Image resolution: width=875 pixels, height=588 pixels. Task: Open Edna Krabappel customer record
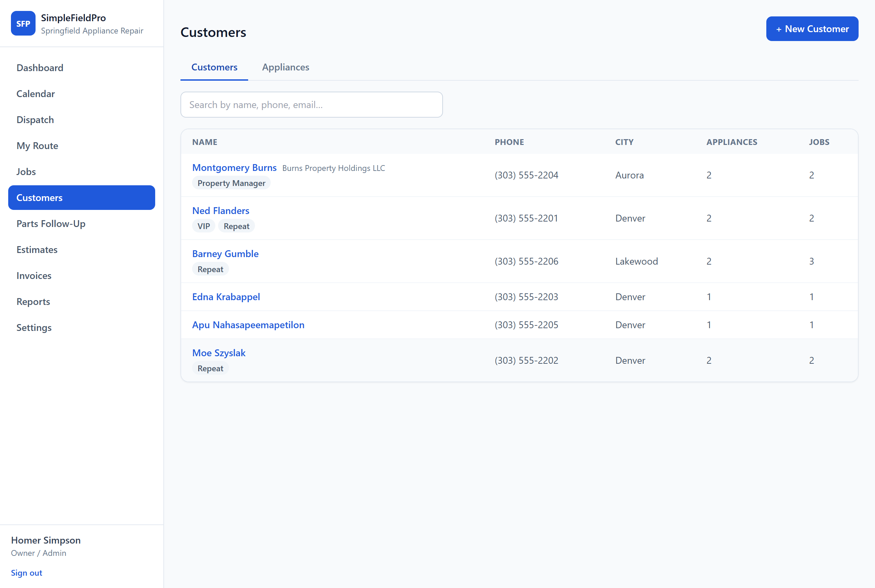click(x=226, y=297)
